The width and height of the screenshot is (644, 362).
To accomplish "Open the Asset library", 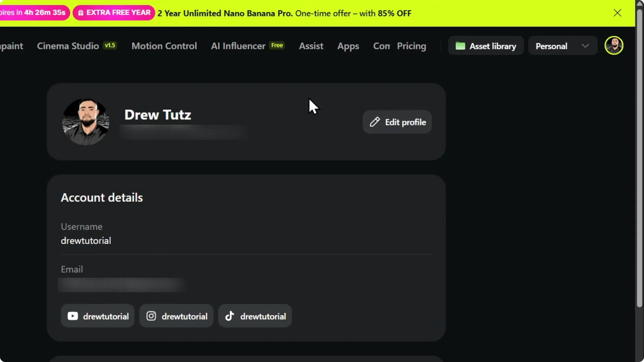I will [486, 46].
